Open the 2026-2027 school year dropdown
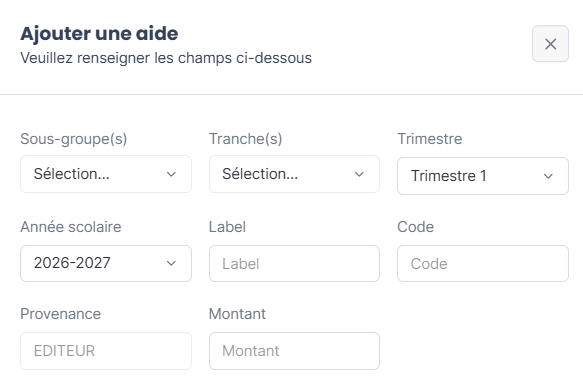The width and height of the screenshot is (583, 382). coord(106,263)
